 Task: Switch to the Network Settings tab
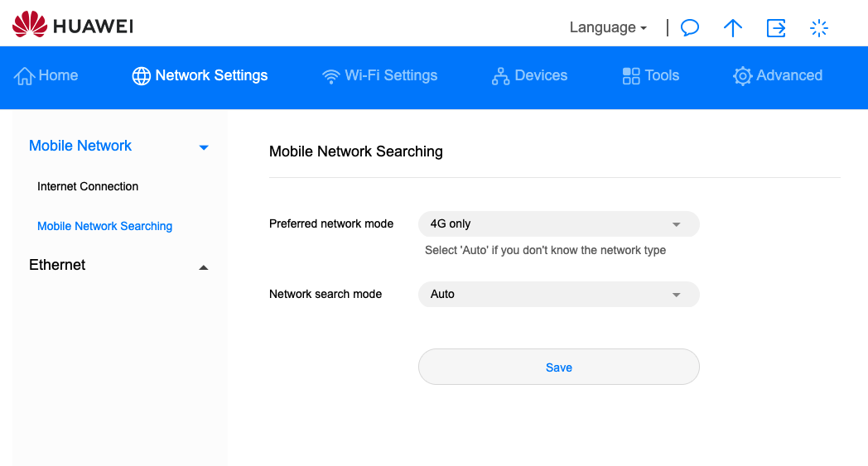tap(211, 75)
